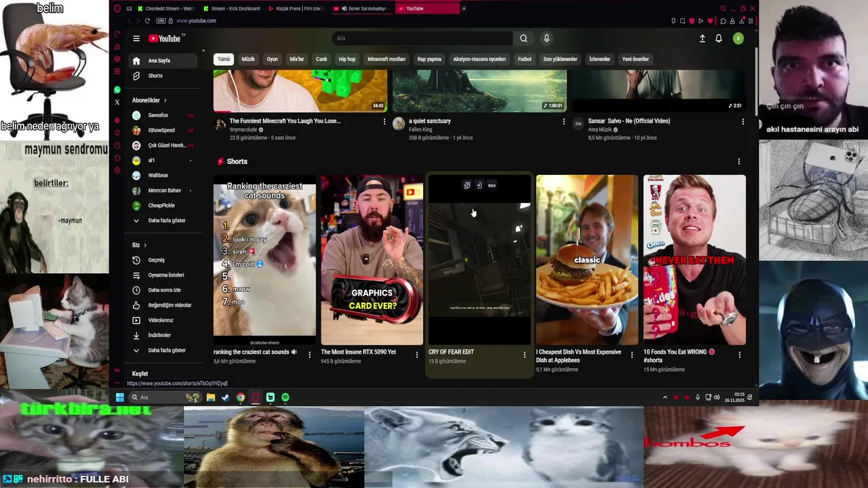Expand Daha fazla göster under subscriptions

(x=163, y=220)
